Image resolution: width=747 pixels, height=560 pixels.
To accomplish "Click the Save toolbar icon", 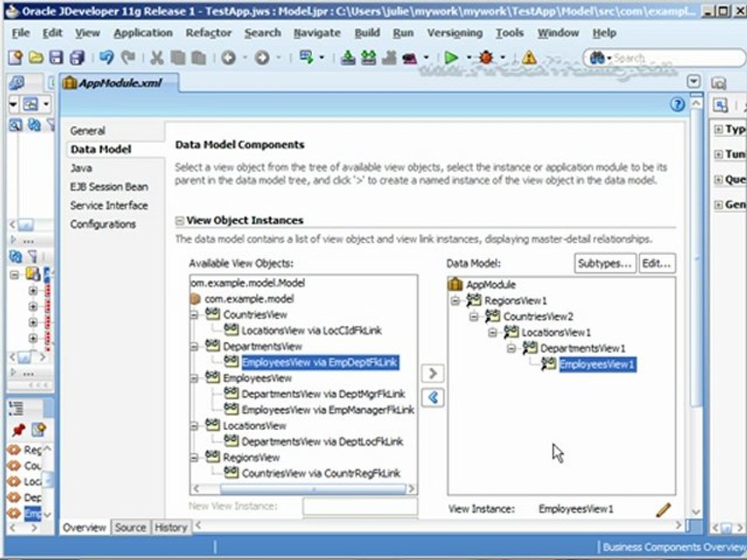I will pyautogui.click(x=56, y=58).
